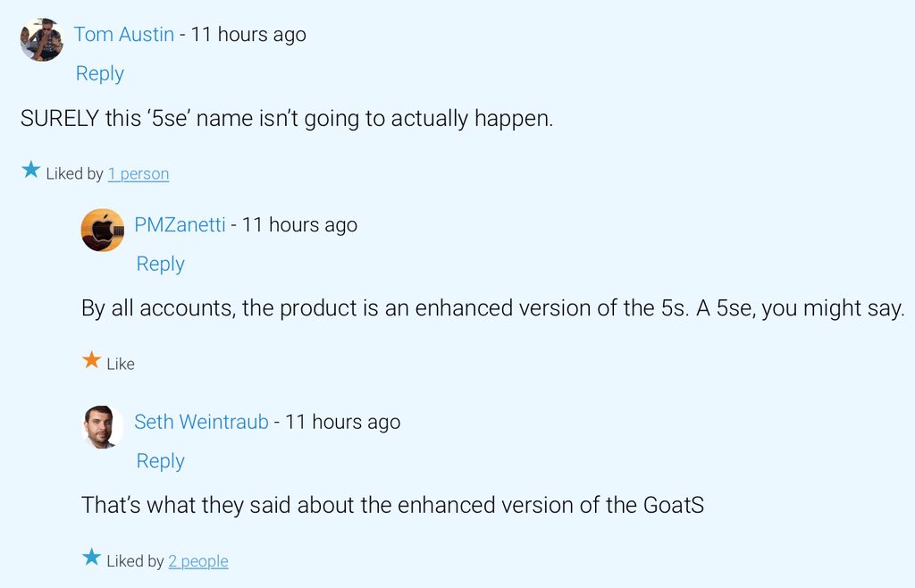Reply to Tom Austin's comment
915x588 pixels.
[x=99, y=73]
